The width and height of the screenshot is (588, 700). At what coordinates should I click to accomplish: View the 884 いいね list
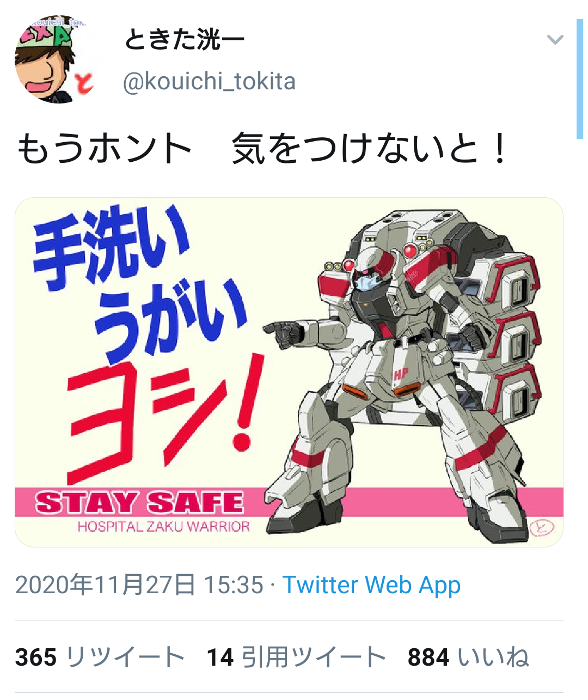pos(468,657)
